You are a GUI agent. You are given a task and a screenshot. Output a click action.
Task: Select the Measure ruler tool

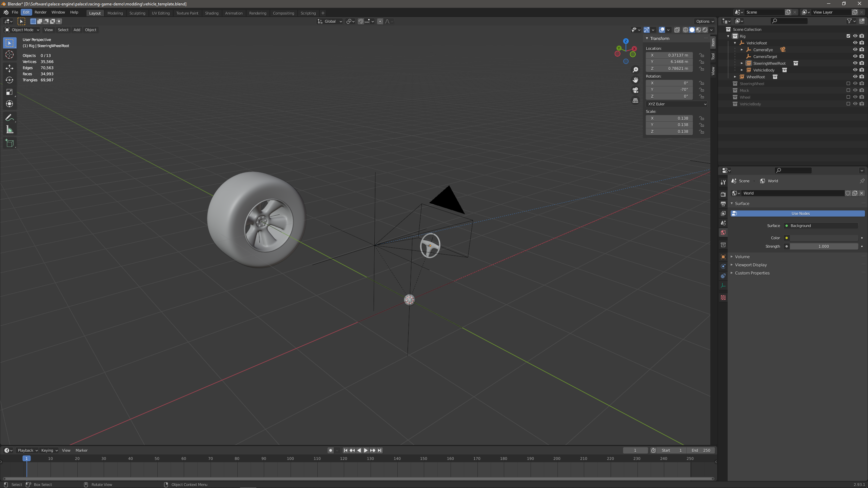(x=9, y=129)
